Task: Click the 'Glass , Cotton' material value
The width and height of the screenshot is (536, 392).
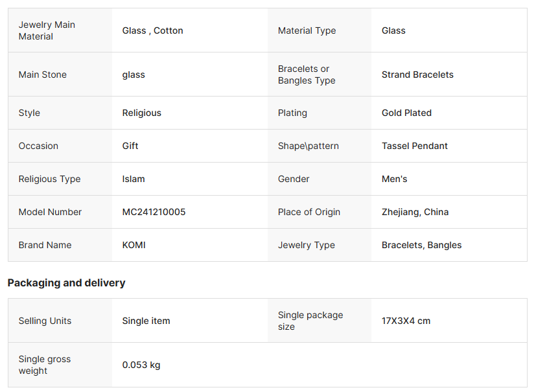Action: pyautogui.click(x=152, y=30)
